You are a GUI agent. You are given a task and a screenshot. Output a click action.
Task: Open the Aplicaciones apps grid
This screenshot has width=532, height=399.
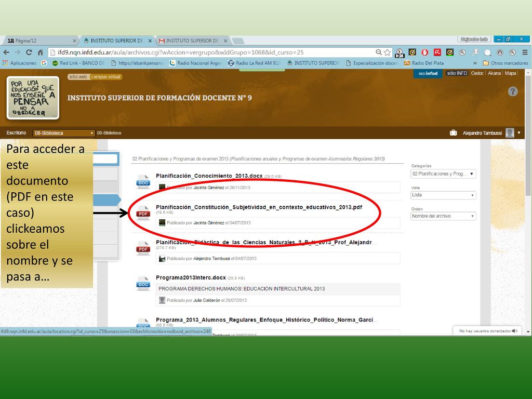click(x=19, y=63)
